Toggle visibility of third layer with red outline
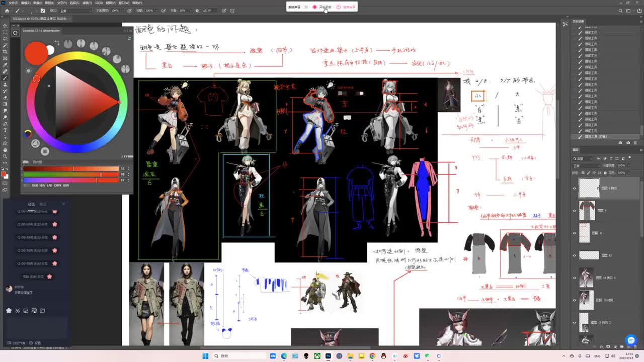 [x=575, y=233]
